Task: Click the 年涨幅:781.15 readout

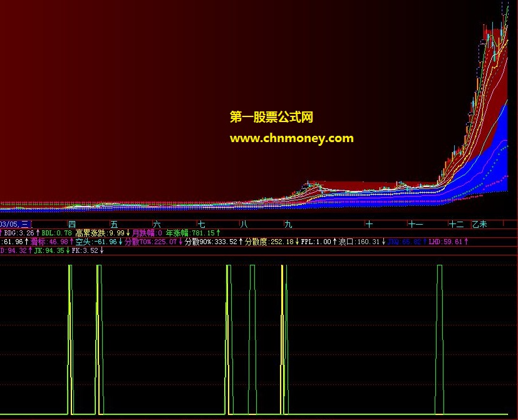Action: click(190, 233)
